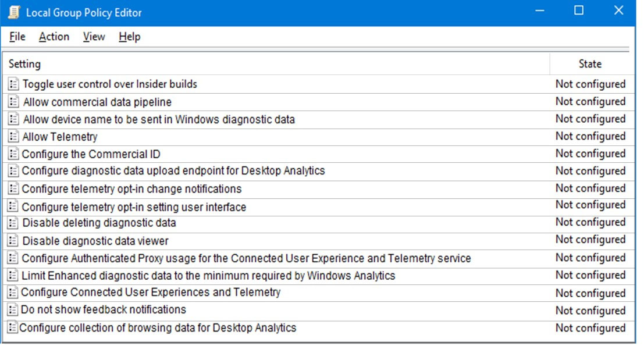Click state of Configure Connected User Experiences and Telemetry
Viewport: 644px width, 349px height.
point(590,293)
